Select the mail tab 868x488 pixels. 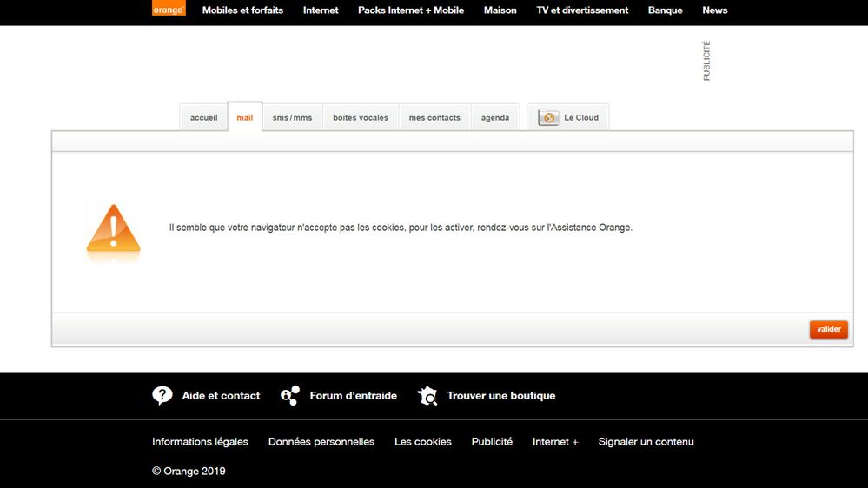click(245, 116)
